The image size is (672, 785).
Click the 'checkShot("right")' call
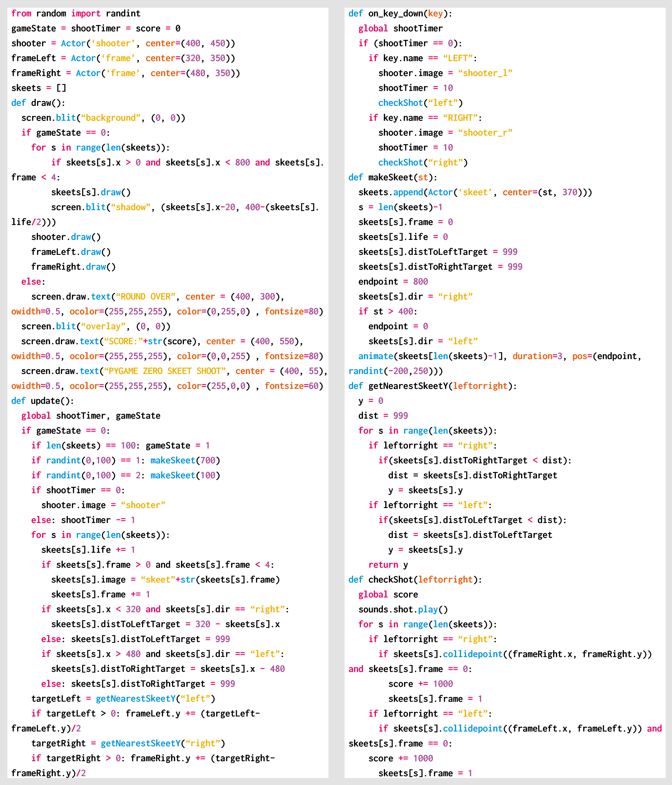423,163
